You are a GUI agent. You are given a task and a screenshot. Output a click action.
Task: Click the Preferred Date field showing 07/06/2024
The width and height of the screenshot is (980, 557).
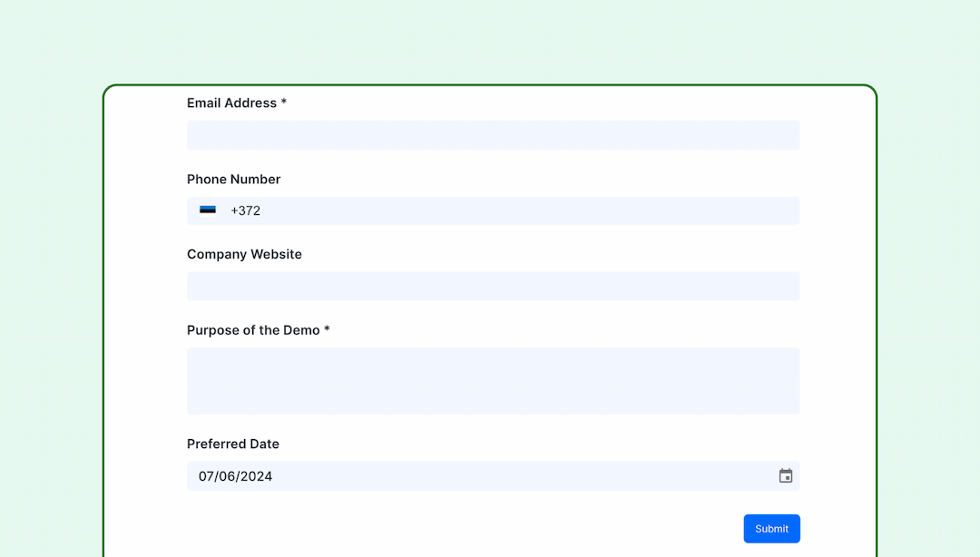click(493, 475)
